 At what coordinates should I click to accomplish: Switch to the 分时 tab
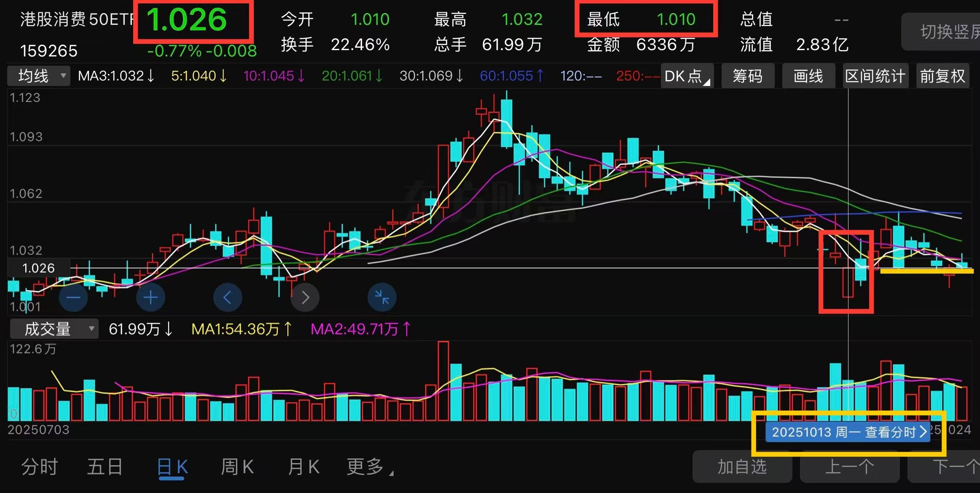pyautogui.click(x=39, y=467)
